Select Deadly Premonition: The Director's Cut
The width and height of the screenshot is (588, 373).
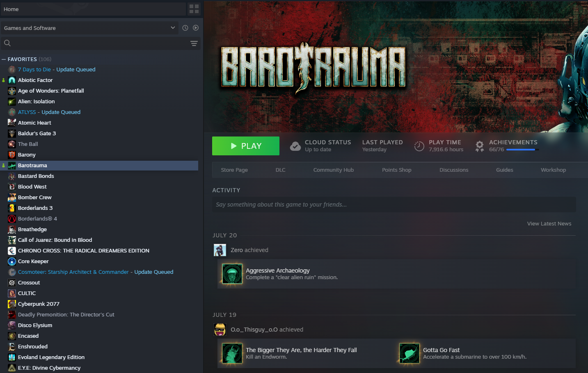pos(66,315)
